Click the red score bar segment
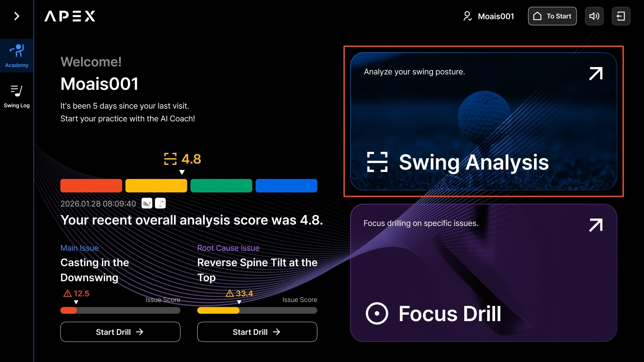This screenshot has height=362, width=644. click(91, 186)
